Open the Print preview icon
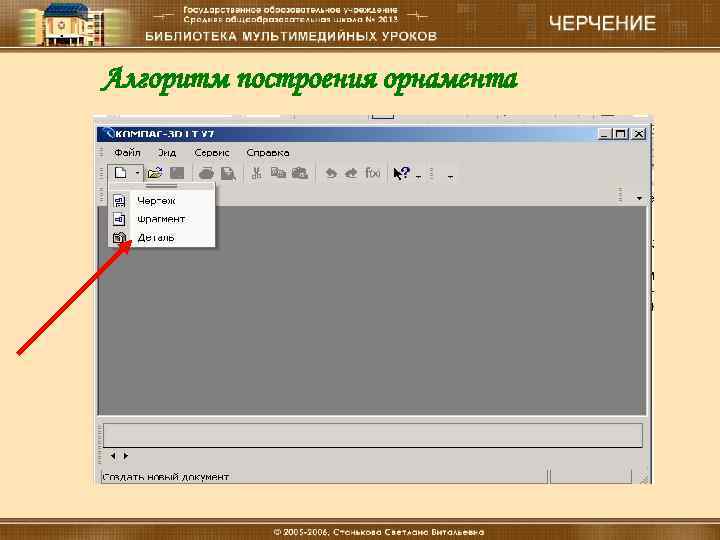This screenshot has width=720, height=540. pos(228,174)
